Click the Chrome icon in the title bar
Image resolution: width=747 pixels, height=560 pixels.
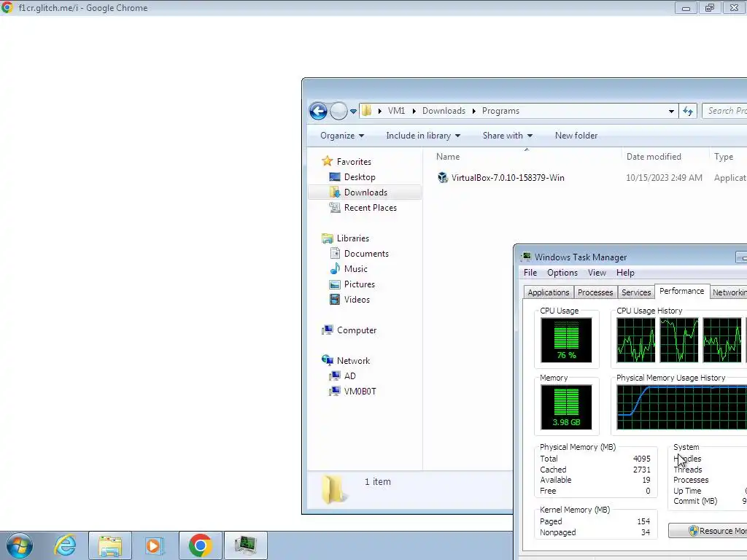7,7
